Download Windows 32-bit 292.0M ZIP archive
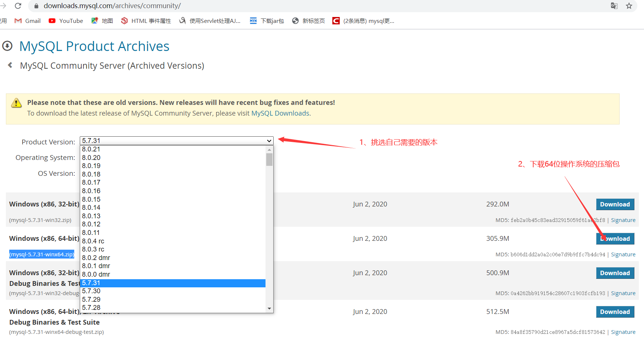Screen dimensions: 644x342 615,204
